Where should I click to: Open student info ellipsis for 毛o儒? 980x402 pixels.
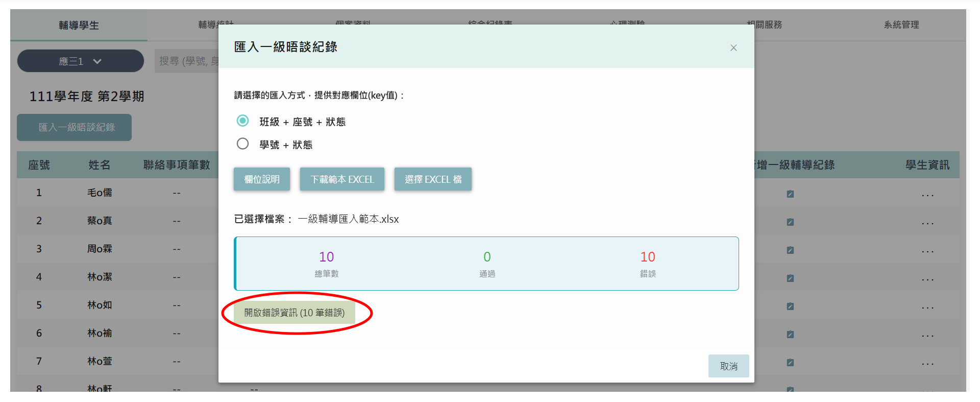point(927,195)
